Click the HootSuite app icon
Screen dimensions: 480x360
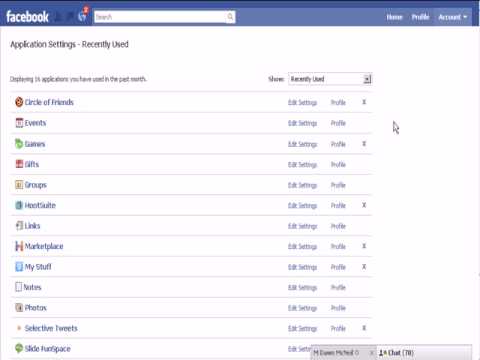click(19, 205)
